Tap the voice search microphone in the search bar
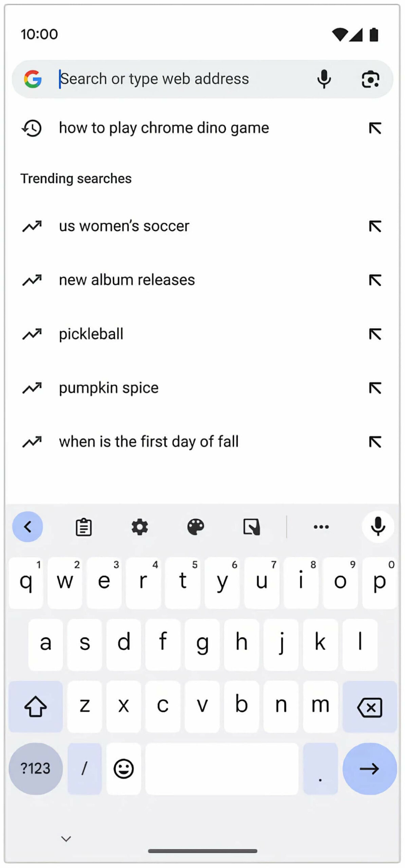405x868 pixels. coord(324,79)
